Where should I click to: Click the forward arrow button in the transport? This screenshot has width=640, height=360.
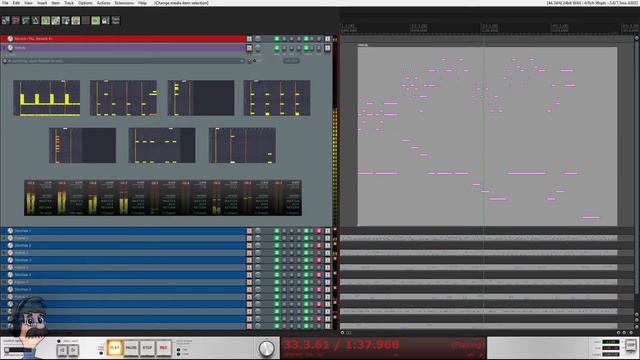pos(73,350)
